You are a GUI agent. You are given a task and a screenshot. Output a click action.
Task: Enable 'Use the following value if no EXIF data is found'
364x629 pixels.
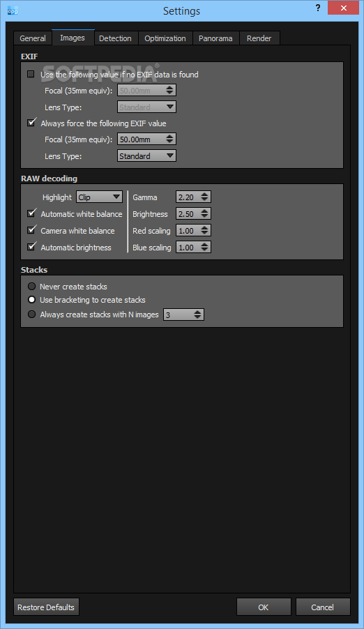click(x=31, y=74)
